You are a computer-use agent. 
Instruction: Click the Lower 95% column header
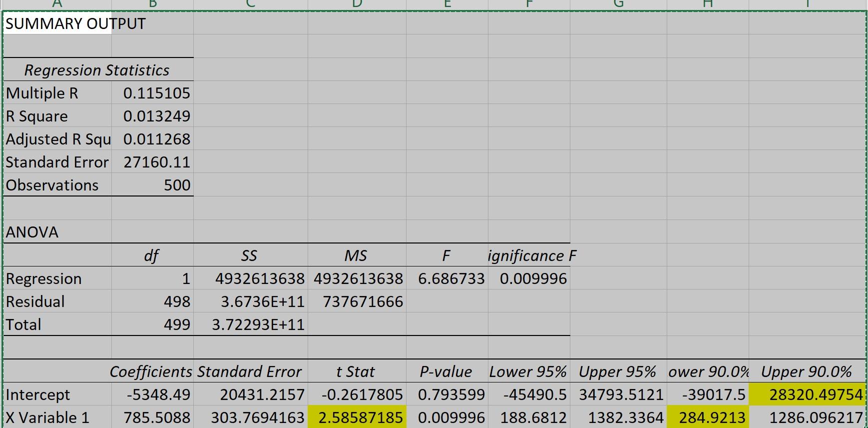(x=529, y=371)
